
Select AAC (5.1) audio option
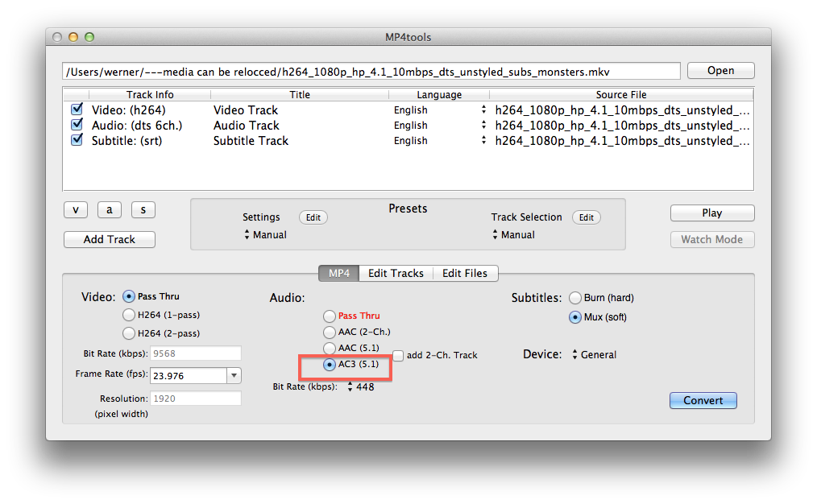coord(330,348)
